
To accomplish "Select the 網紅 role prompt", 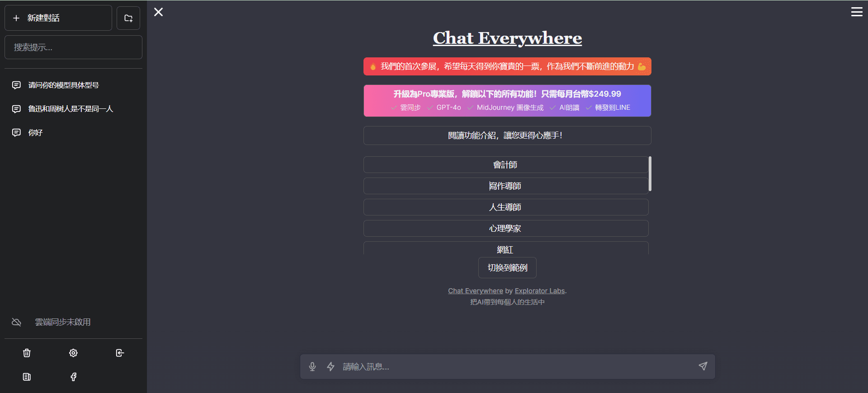I will click(505, 248).
